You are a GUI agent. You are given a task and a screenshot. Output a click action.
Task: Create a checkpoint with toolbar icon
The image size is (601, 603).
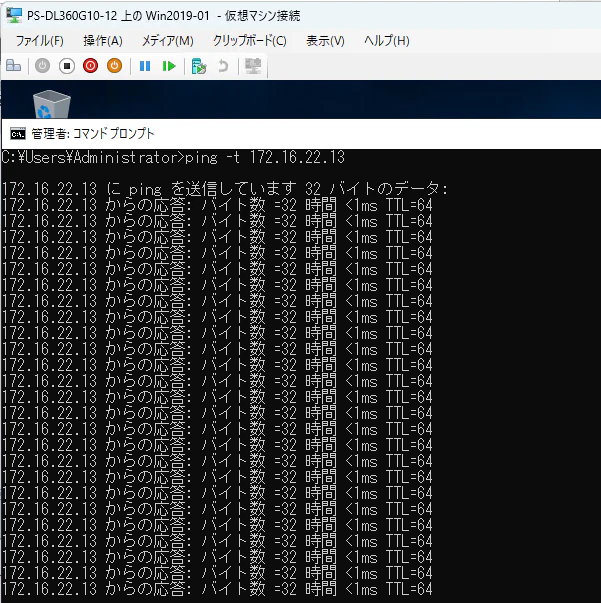coord(199,66)
